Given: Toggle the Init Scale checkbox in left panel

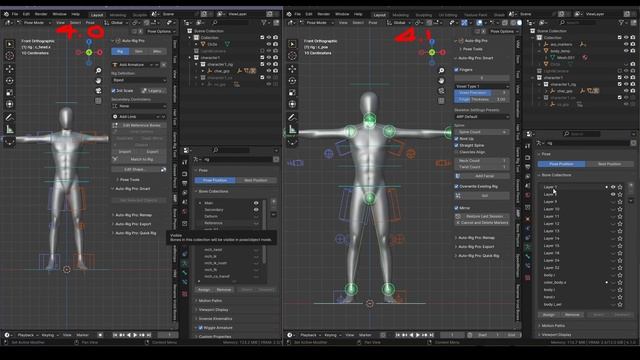Looking at the screenshot, I should click(x=114, y=91).
